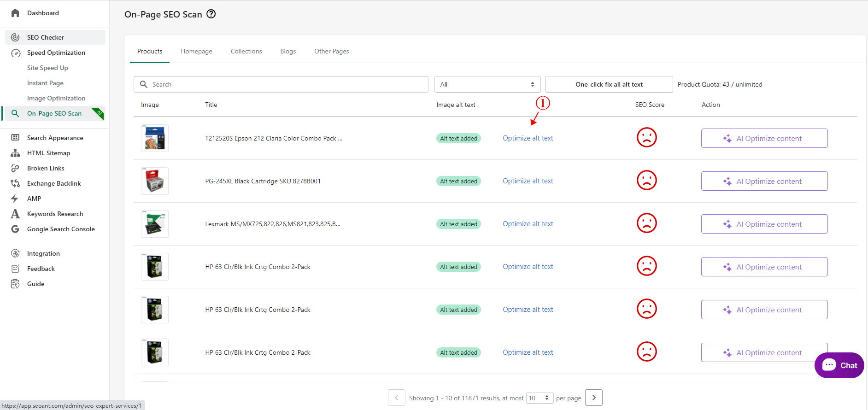
Task: Click the AMP lightning bolt icon
Action: click(15, 199)
